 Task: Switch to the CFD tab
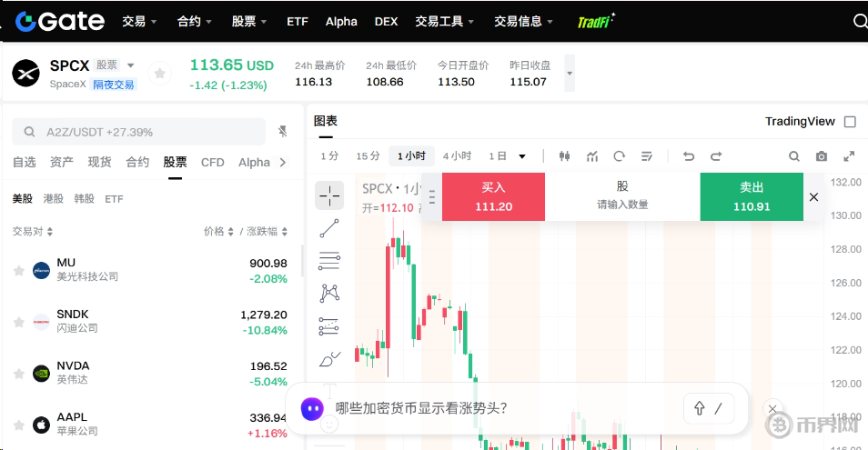(x=213, y=163)
